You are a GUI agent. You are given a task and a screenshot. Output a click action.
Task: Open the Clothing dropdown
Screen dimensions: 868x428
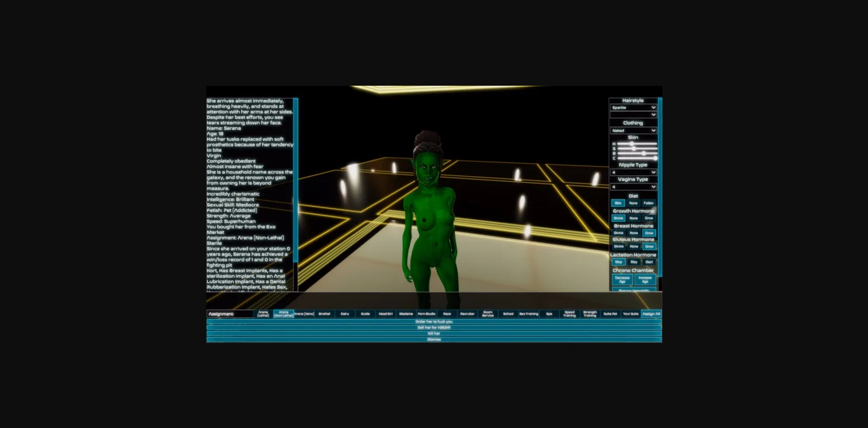(633, 131)
